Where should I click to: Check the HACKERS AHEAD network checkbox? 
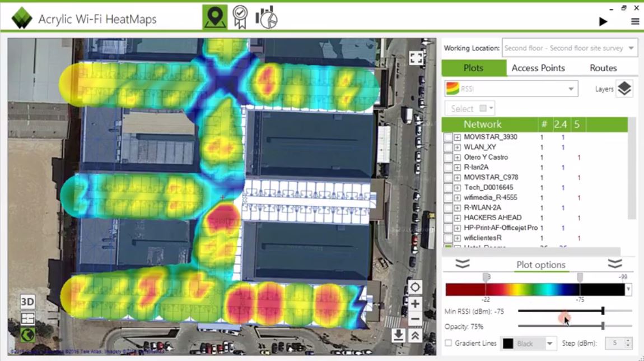tap(448, 218)
